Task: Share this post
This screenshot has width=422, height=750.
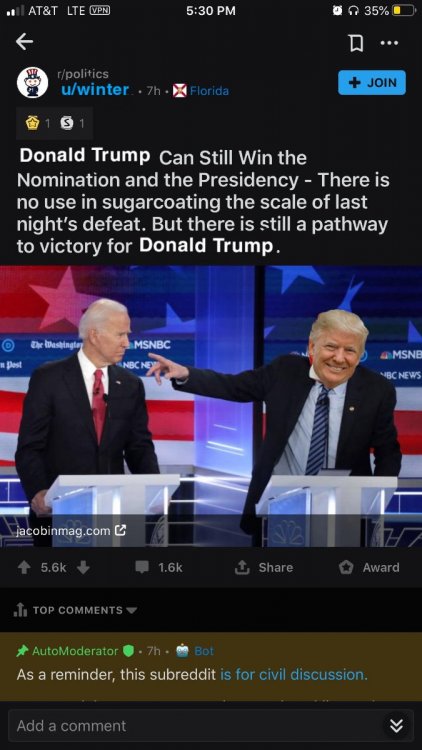Action: point(264,567)
